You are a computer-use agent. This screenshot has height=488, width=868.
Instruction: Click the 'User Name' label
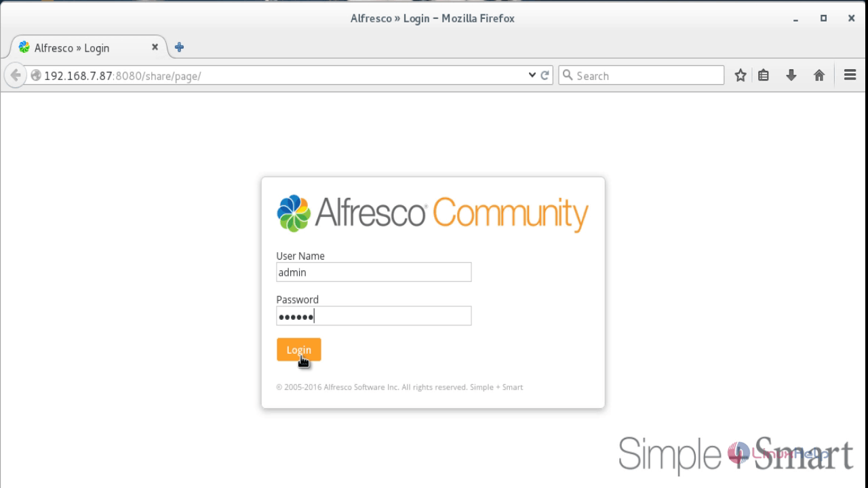[x=300, y=256]
